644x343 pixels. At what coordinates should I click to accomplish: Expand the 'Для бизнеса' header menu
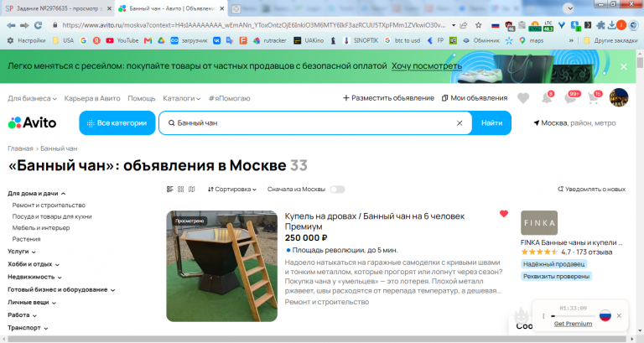point(32,99)
